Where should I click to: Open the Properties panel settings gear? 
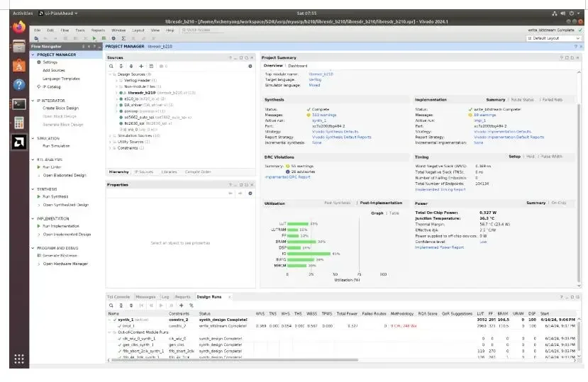250,193
